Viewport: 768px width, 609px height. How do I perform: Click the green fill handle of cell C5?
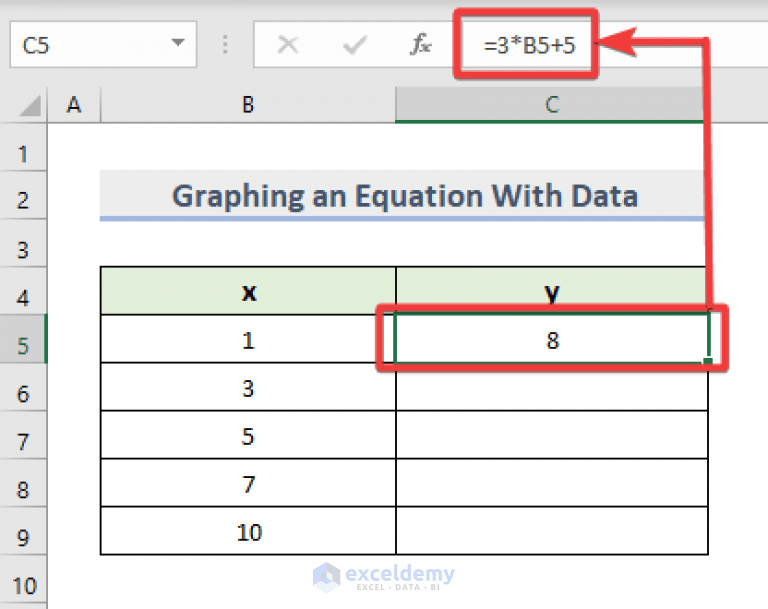coord(708,361)
